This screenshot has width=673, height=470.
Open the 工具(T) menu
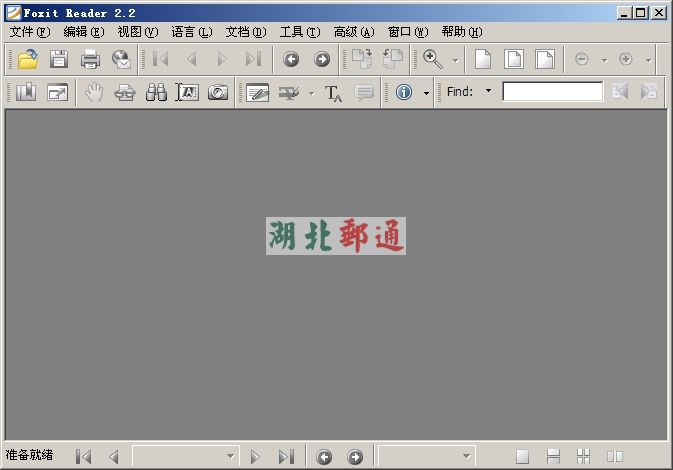pyautogui.click(x=300, y=32)
